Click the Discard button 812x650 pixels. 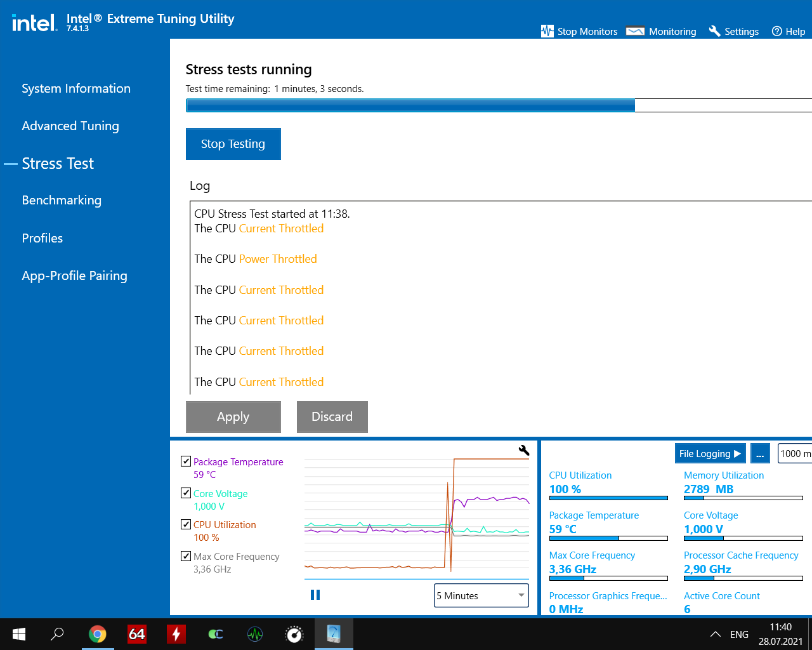[x=332, y=417]
